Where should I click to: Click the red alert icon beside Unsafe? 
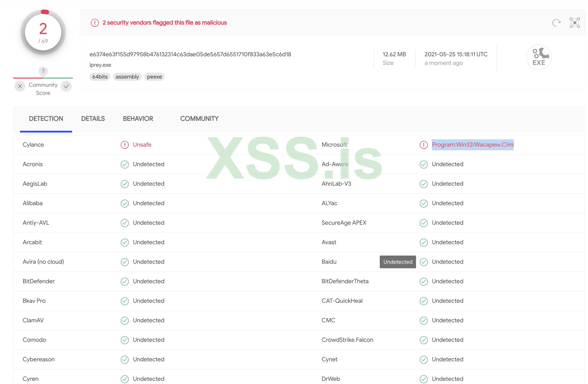125,145
